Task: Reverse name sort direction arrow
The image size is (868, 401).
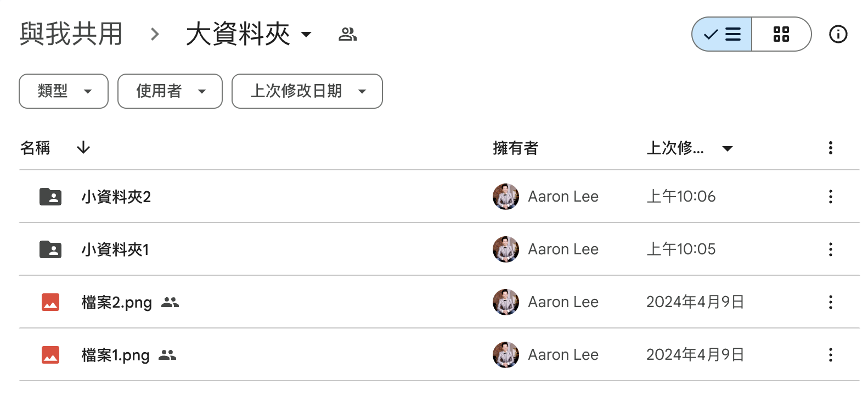Action: (x=83, y=147)
